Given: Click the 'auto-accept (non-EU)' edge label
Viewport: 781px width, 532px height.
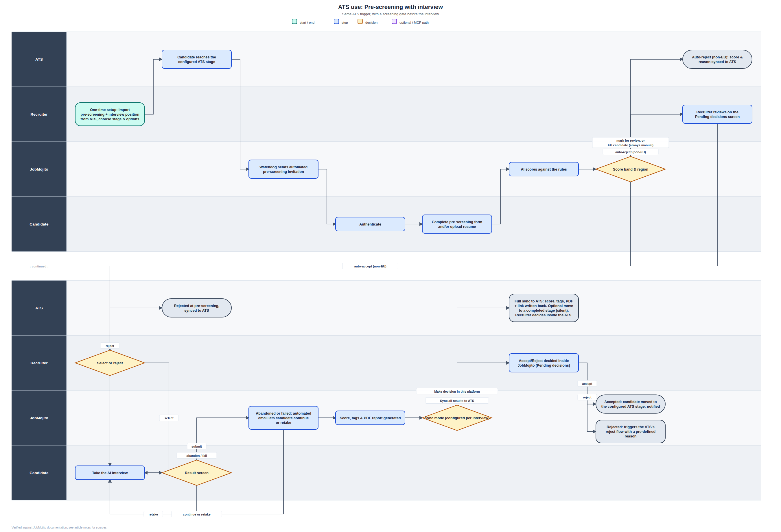Looking at the screenshot, I should 370,266.
